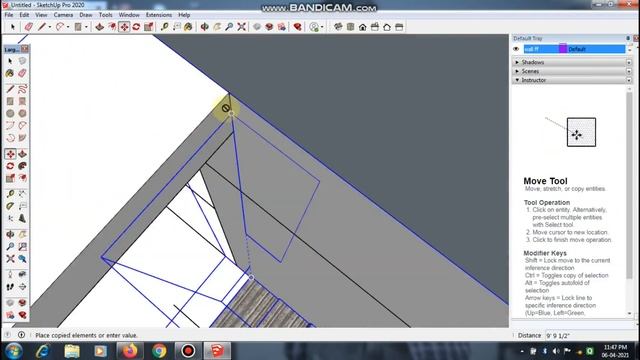Open the Edit menu
Screen dimensions: 640x360
click(x=24, y=15)
